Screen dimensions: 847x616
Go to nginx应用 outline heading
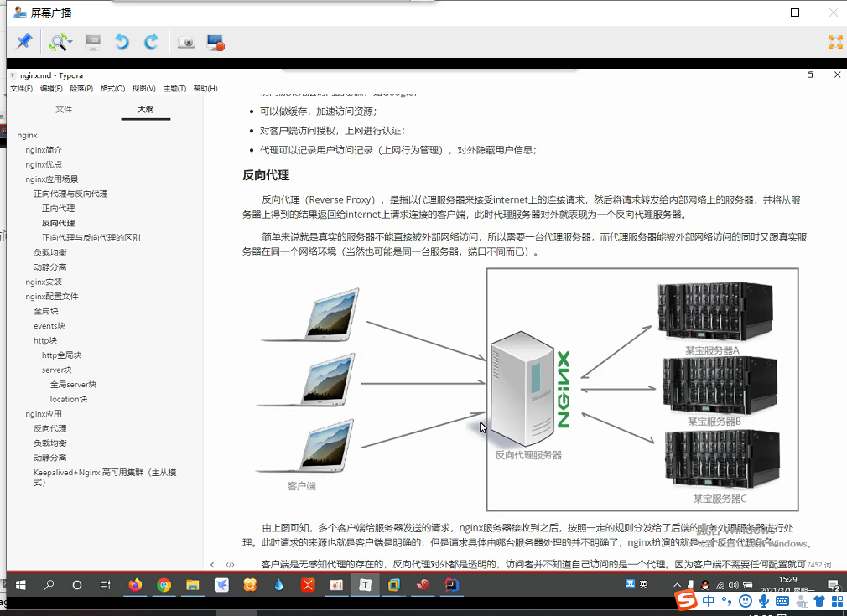[44, 414]
